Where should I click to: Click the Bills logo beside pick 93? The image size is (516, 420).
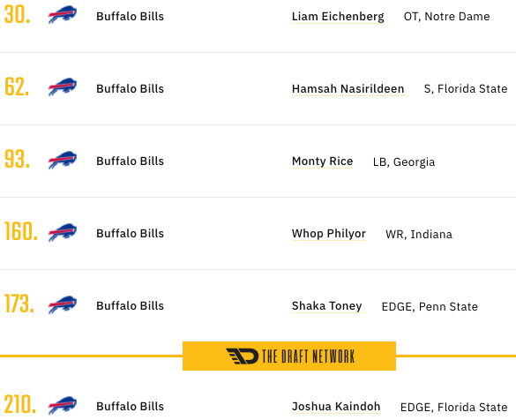click(63, 160)
